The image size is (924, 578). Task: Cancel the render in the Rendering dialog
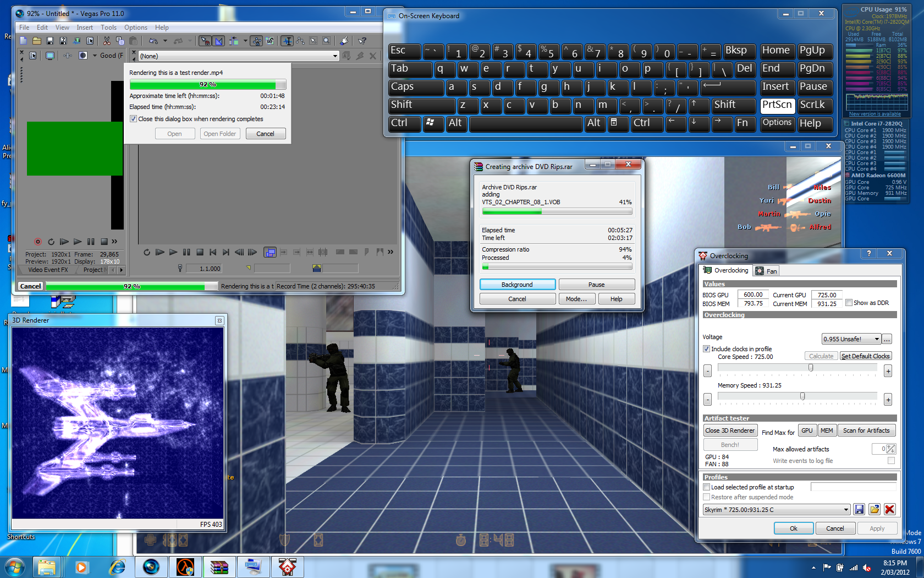point(265,134)
